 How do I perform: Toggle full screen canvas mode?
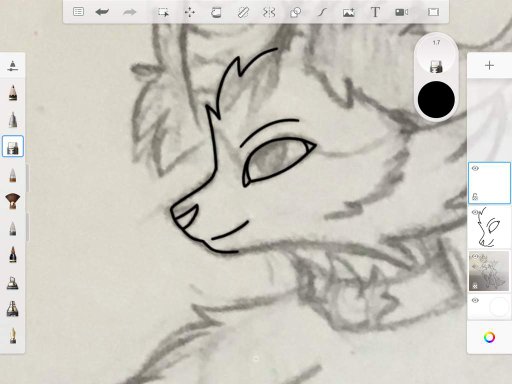(x=433, y=12)
